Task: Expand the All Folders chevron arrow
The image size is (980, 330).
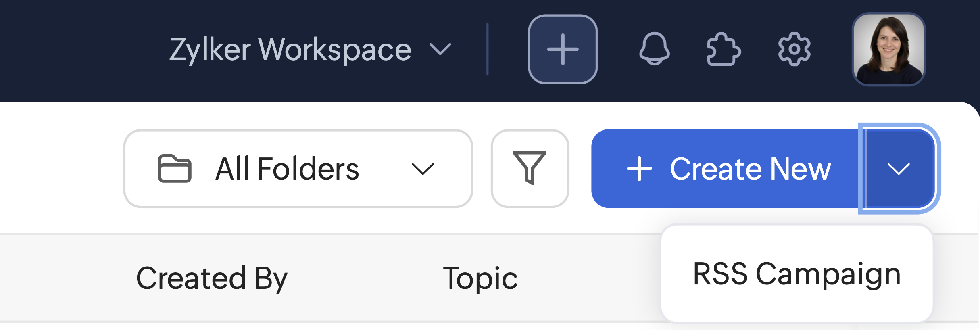Action: [x=423, y=169]
